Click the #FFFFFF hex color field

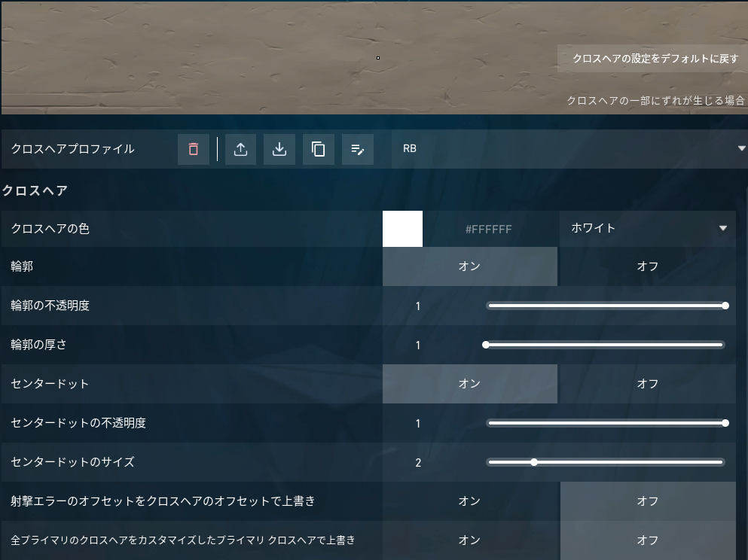(488, 229)
